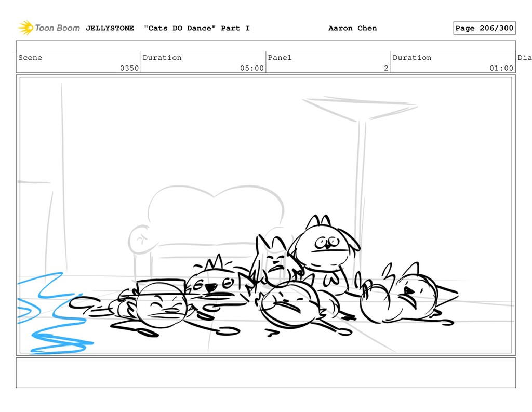Viewport: 532px width, 412px height.
Task: Select the panel duration value 01:00
Action: click(x=501, y=68)
